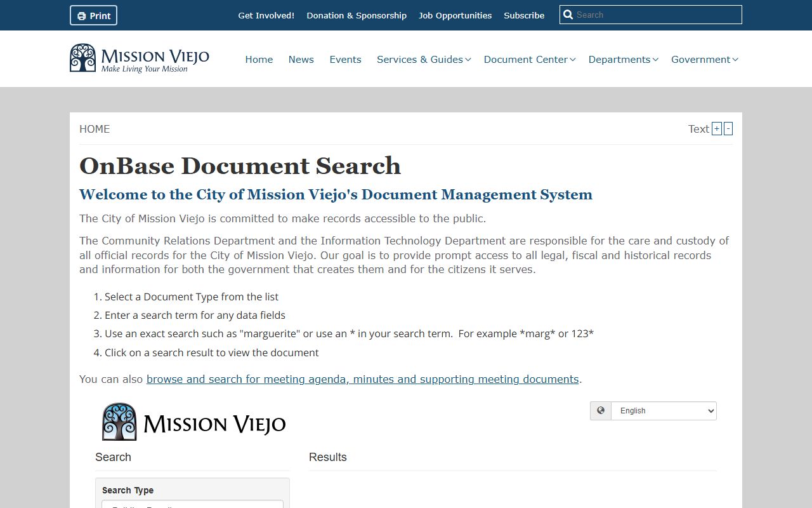Open Donation & Sponsorship page

(357, 15)
